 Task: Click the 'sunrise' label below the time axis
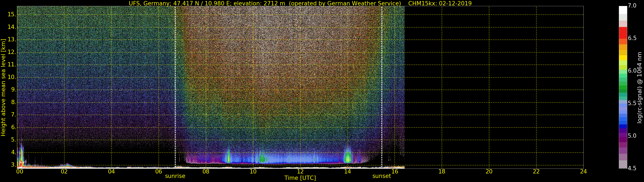175,176
